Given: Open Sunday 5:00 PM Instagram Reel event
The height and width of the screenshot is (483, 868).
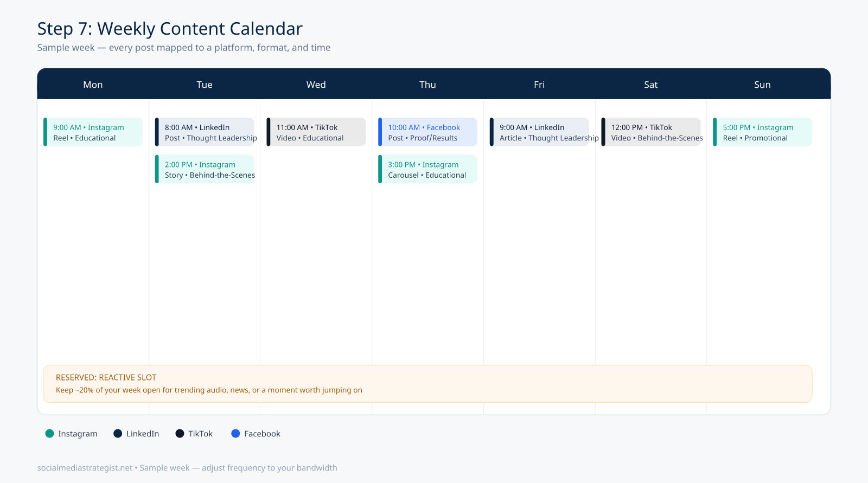Looking at the screenshot, I should 762,132.
